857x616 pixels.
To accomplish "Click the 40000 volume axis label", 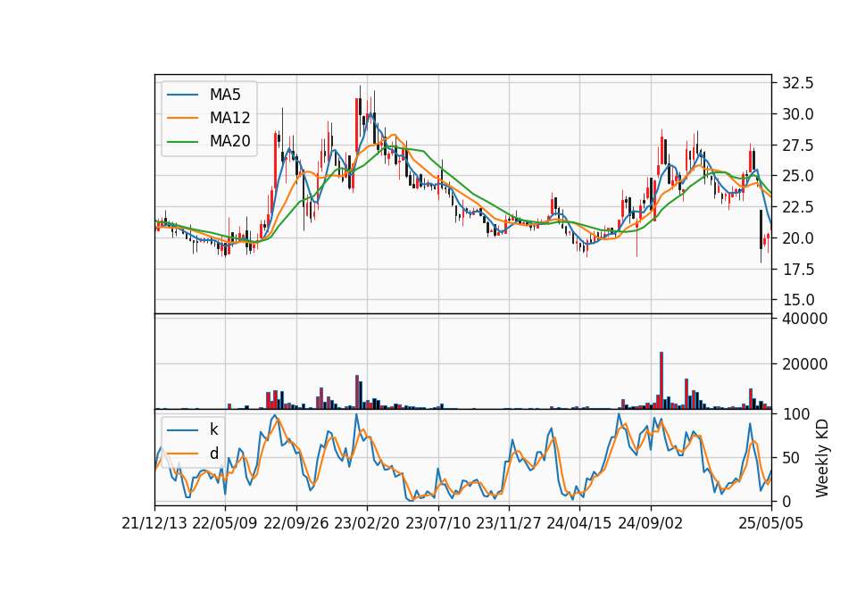I will point(804,319).
